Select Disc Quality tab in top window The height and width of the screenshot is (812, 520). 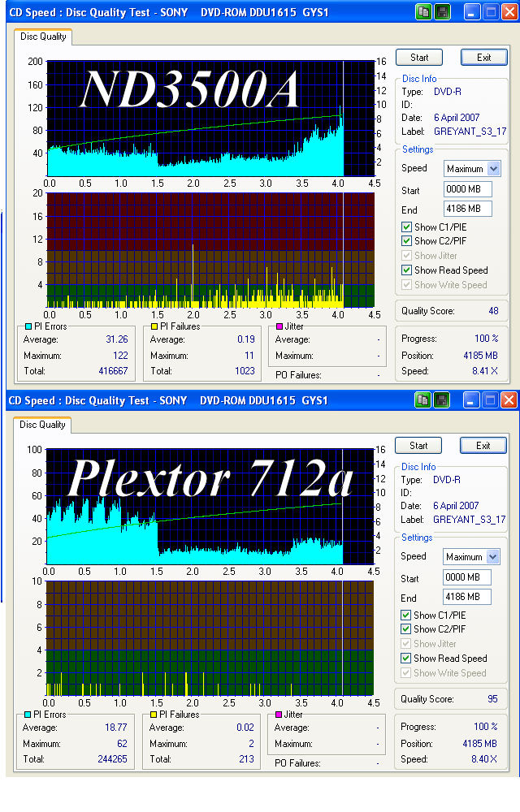point(43,37)
